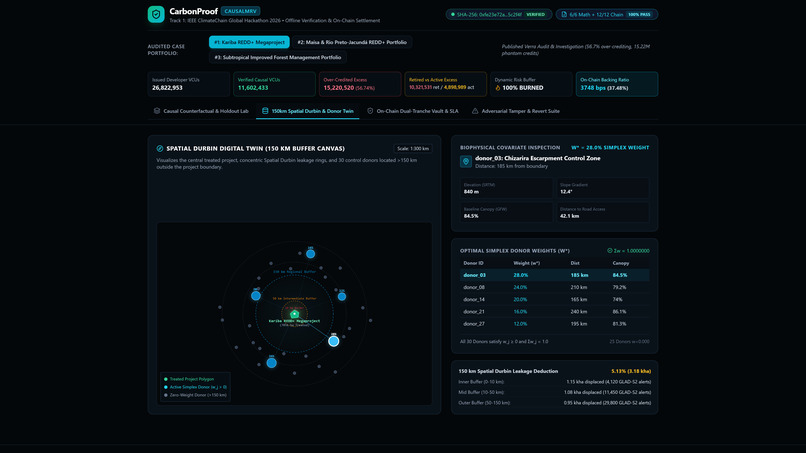Click the On-Chain Backing Ratio card
806x453 pixels.
(x=617, y=84)
